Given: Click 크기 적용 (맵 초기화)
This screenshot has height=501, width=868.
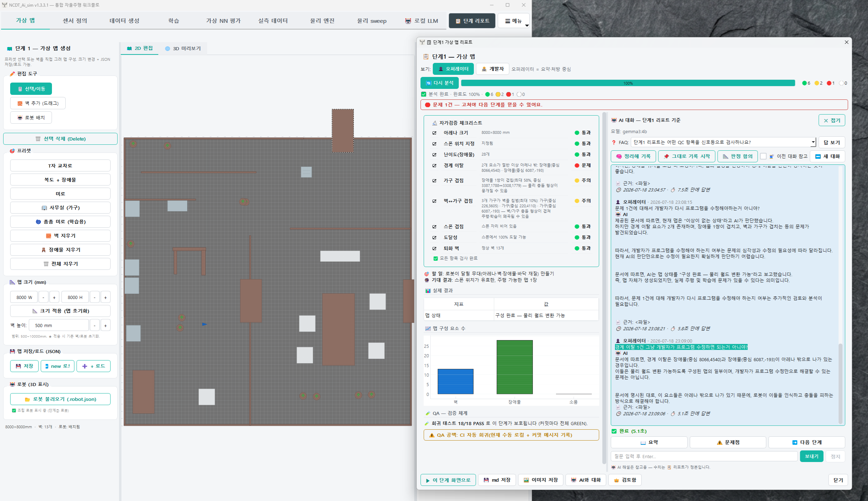Looking at the screenshot, I should 60,311.
